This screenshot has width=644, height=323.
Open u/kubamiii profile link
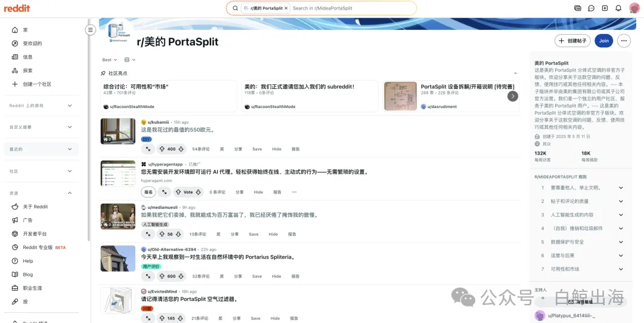pos(159,122)
